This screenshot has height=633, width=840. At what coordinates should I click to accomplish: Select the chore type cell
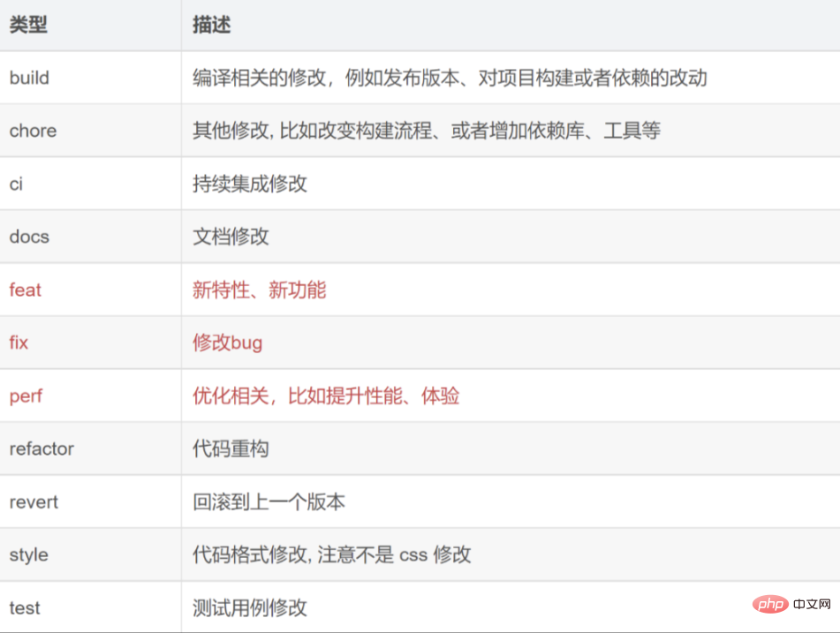[33, 131]
